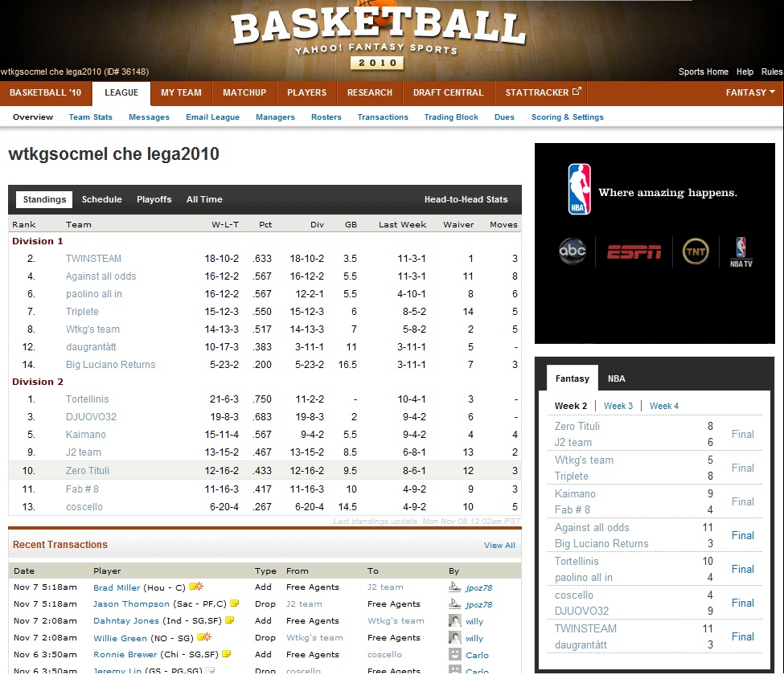Open StatTracker external window icon
This screenshot has width=784, height=679.
[x=577, y=92]
